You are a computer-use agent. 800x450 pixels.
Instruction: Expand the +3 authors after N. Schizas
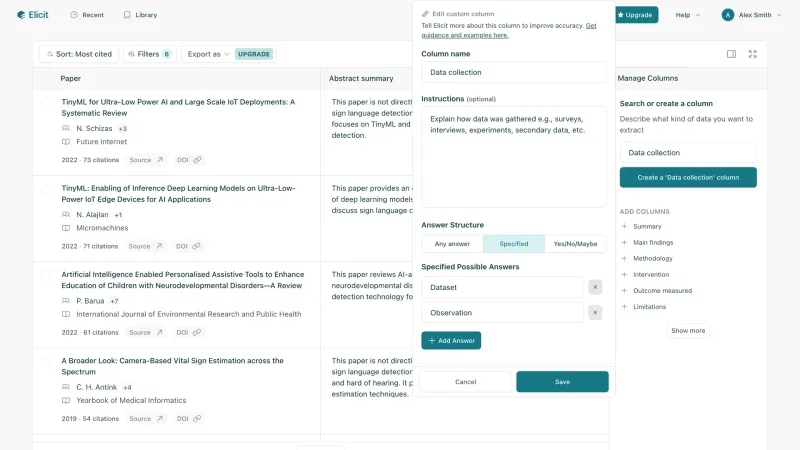point(122,129)
